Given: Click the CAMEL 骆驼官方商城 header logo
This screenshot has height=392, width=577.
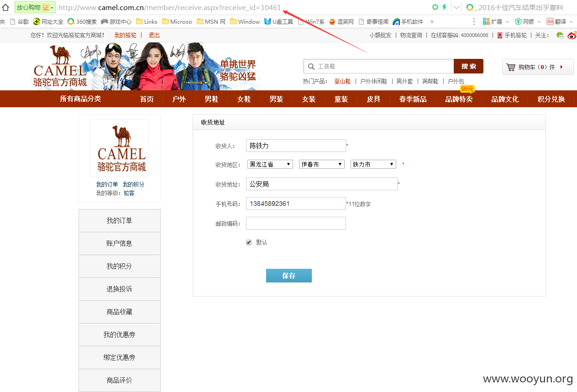Looking at the screenshot, I should 60,67.
